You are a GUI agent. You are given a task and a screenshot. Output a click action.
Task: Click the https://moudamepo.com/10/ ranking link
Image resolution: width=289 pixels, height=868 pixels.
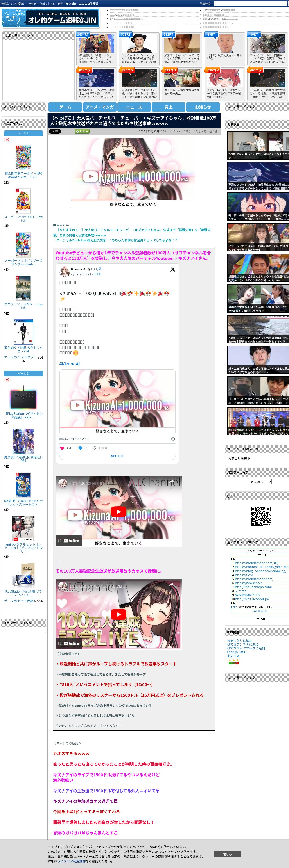pos(257,563)
